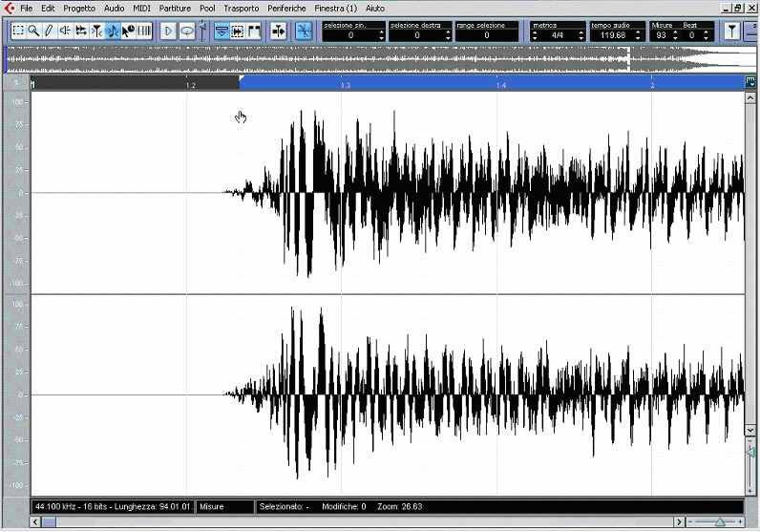
Task: Click the metrica 4/4 field
Action: click(x=558, y=35)
